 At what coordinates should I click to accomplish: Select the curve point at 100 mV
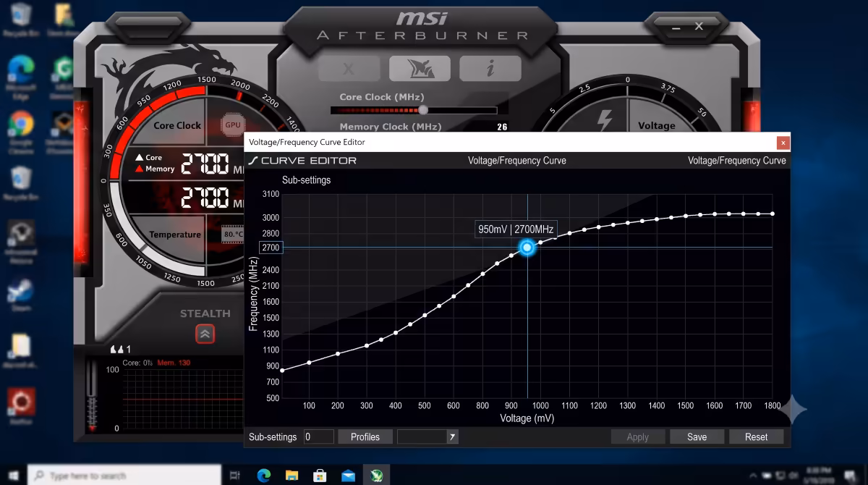(310, 362)
